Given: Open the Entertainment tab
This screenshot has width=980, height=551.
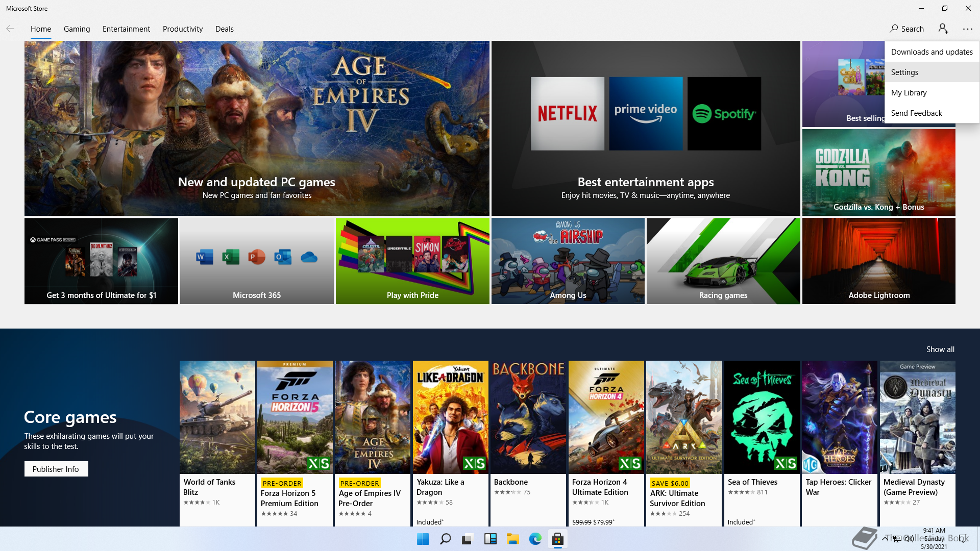Looking at the screenshot, I should 126,29.
